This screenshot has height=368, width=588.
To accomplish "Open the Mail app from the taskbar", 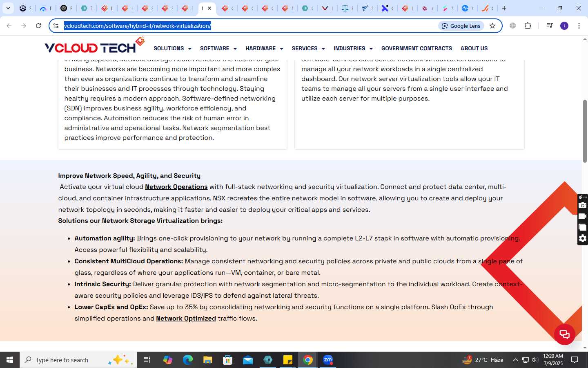I will click(x=248, y=360).
